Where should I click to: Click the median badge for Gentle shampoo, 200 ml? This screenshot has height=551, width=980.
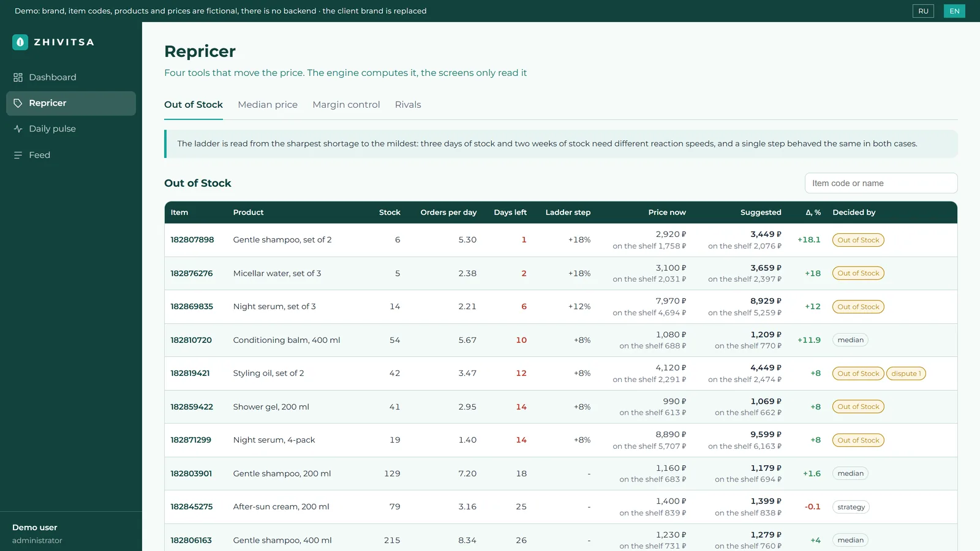click(850, 473)
